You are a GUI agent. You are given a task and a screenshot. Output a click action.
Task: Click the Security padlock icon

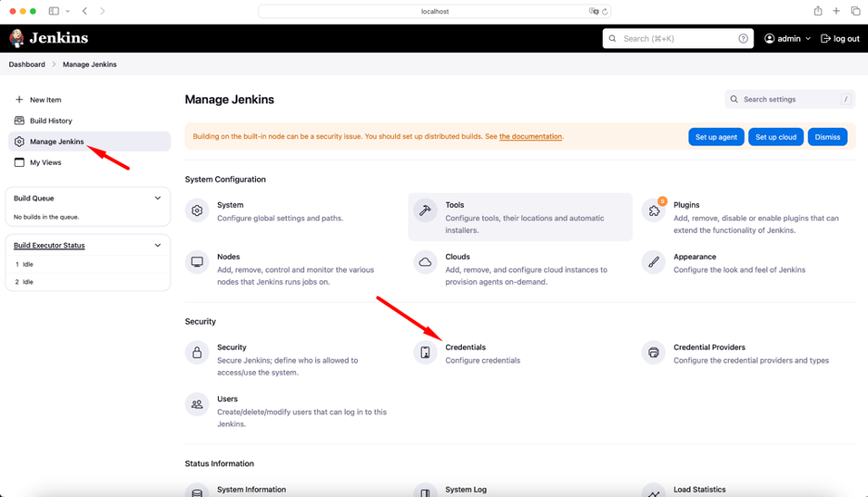pyautogui.click(x=197, y=352)
